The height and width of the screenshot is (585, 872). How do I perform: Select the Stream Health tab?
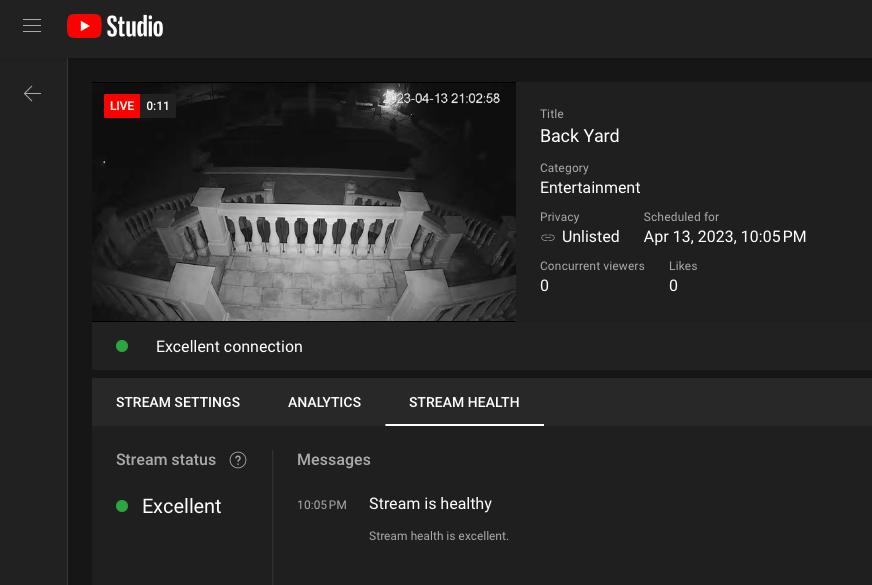pos(464,402)
